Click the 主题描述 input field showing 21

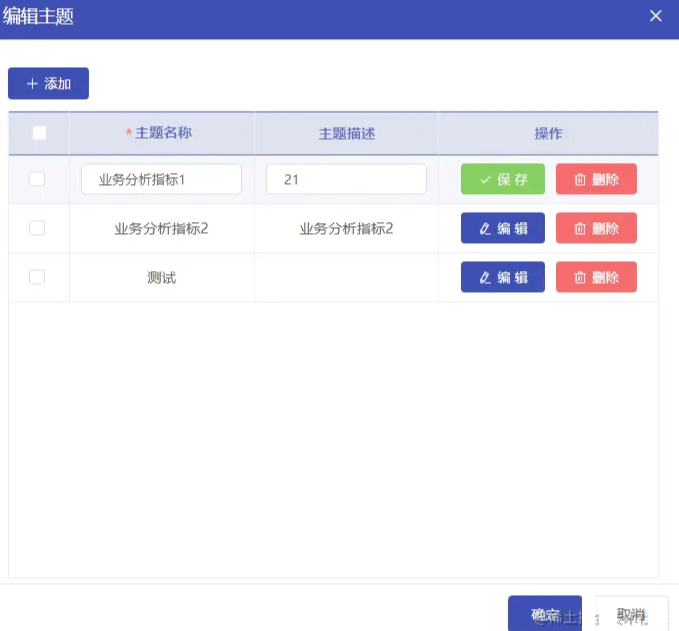[x=346, y=180]
